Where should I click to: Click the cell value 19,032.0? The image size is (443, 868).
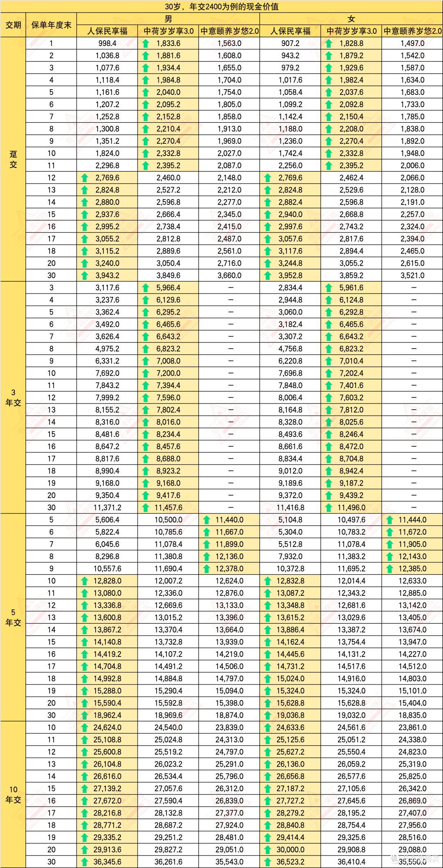coord(352,716)
